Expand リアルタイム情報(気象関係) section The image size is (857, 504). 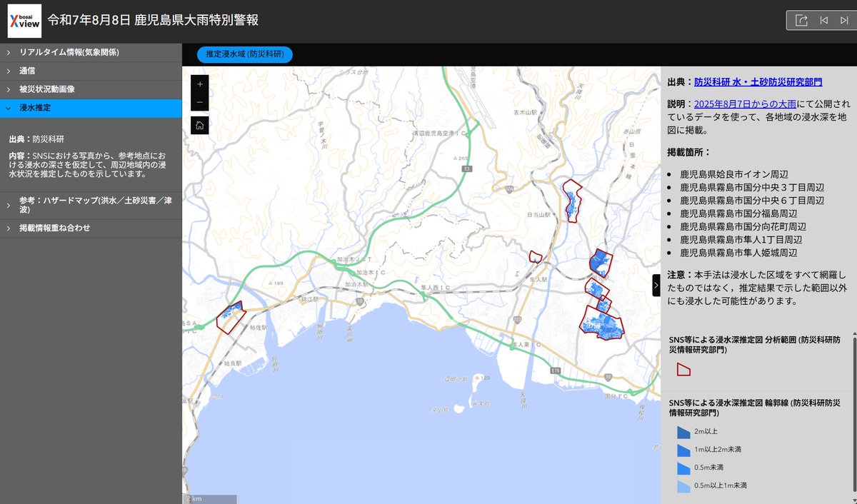point(91,52)
